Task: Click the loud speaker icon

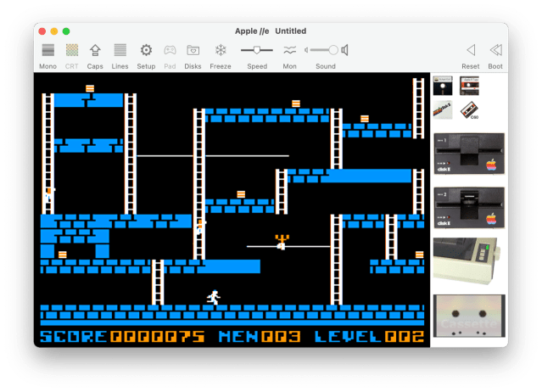Action: pyautogui.click(x=345, y=50)
